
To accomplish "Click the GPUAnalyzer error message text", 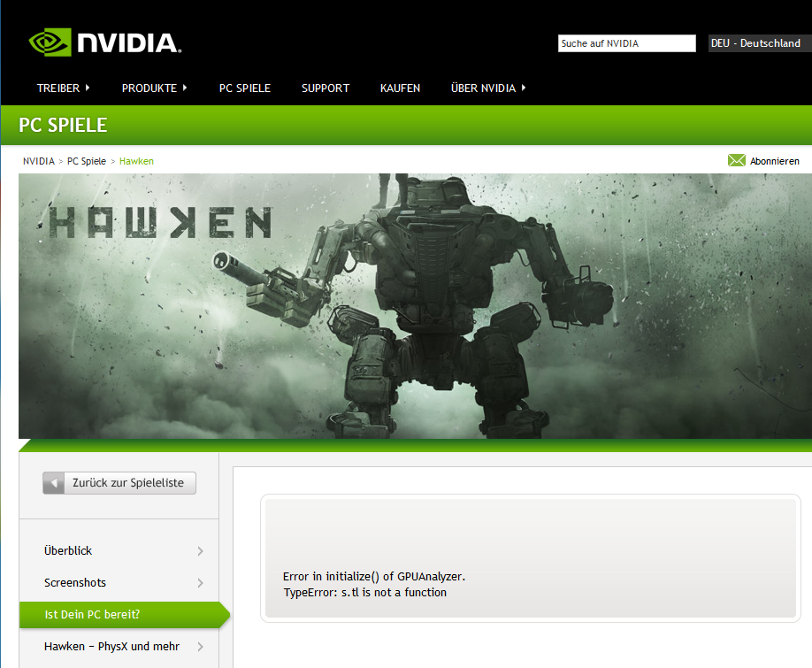I will pos(374,576).
